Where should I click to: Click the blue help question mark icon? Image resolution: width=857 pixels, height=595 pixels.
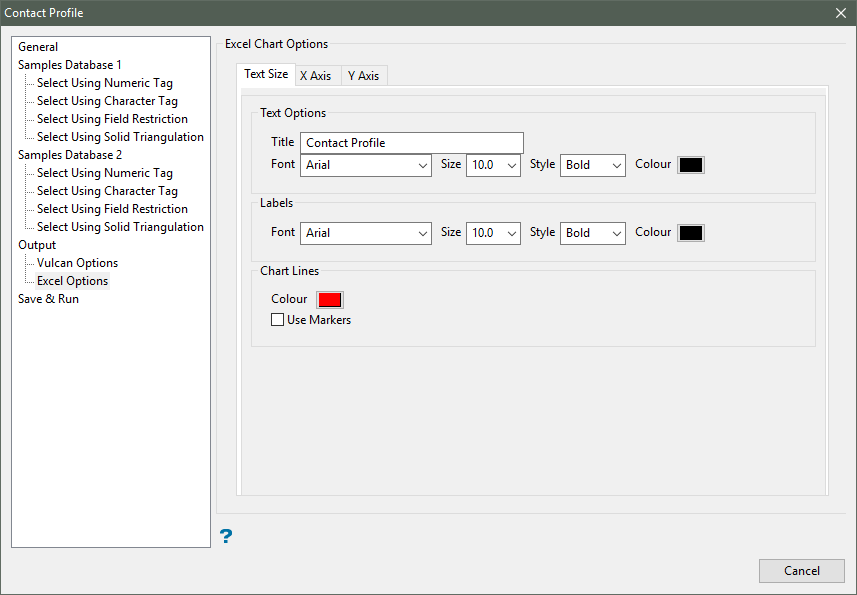[x=226, y=537]
